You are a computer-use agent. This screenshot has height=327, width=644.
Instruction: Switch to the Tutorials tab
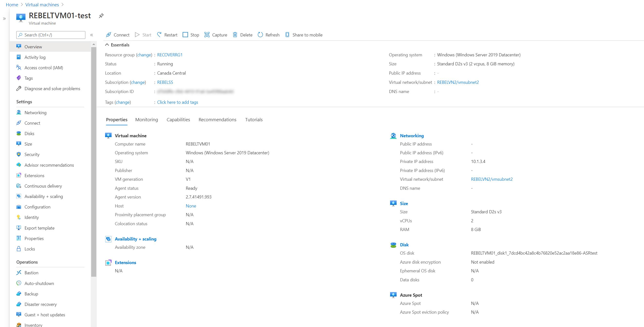[254, 120]
